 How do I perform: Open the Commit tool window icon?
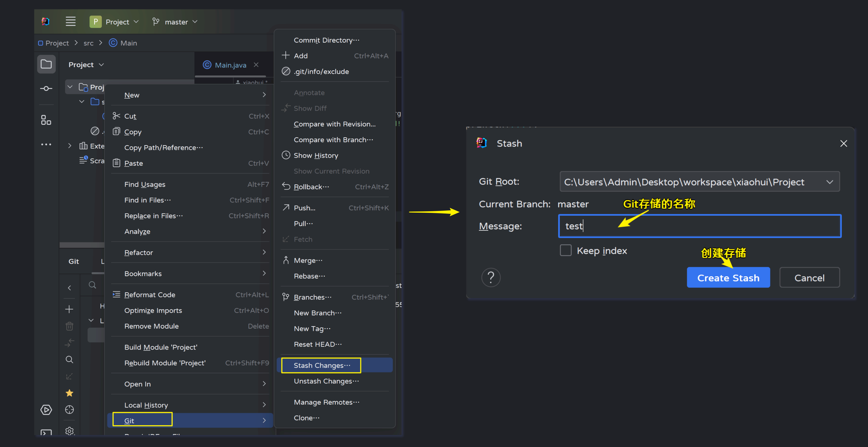(46, 89)
